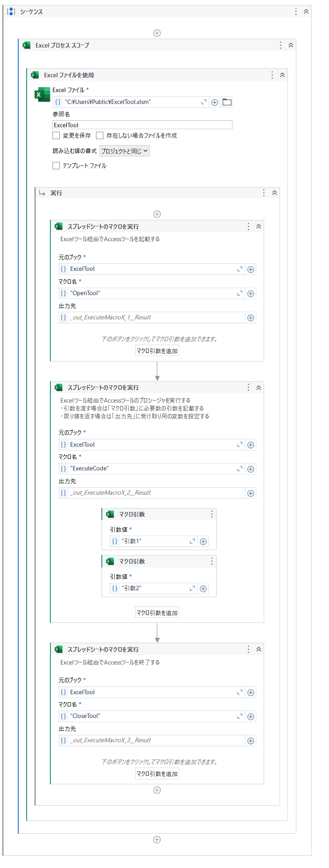Screen dimensions: 329x868
Task: Open the expression editor icon beside "ExecuteCode"
Action: tap(241, 469)
